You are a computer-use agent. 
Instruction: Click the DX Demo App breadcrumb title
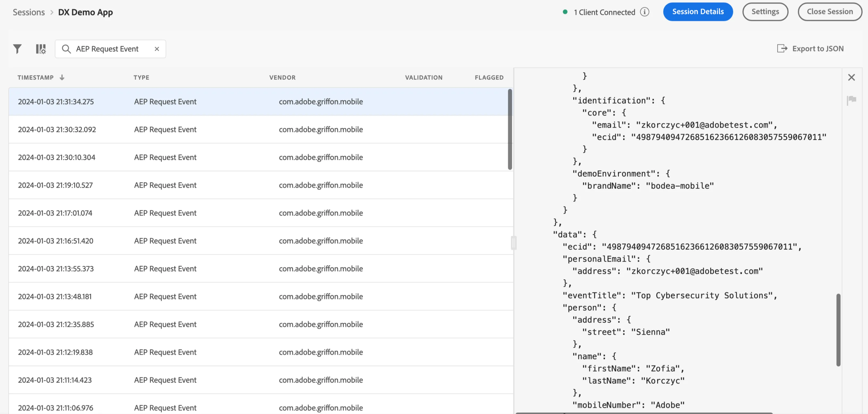pos(86,13)
